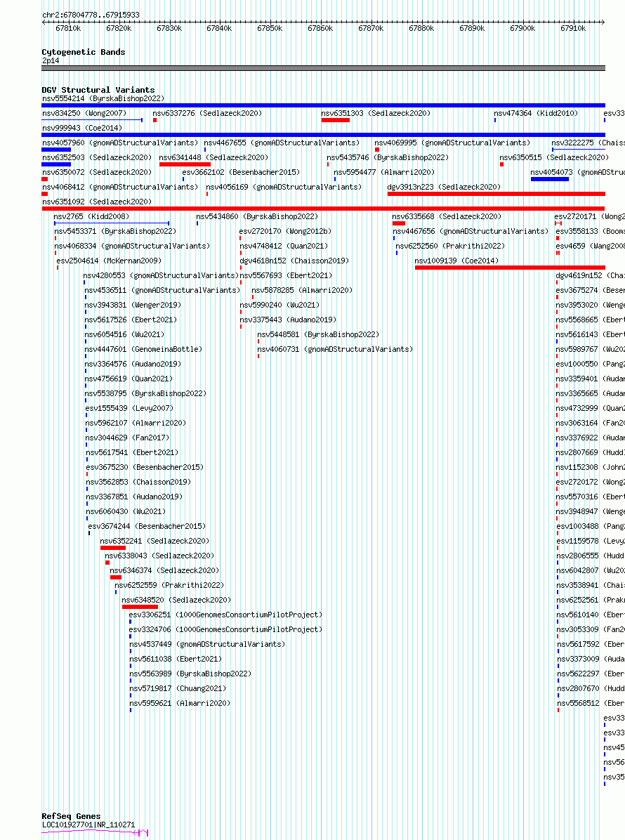Screen dimensions: 625x840
Task: Click esv3674244 (Besenbacher2015) label
Action: pyautogui.click(x=147, y=526)
